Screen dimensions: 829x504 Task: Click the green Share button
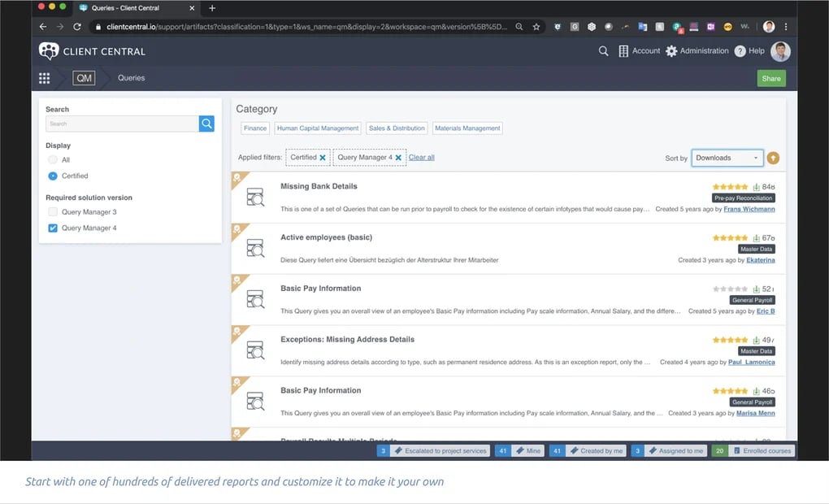771,79
